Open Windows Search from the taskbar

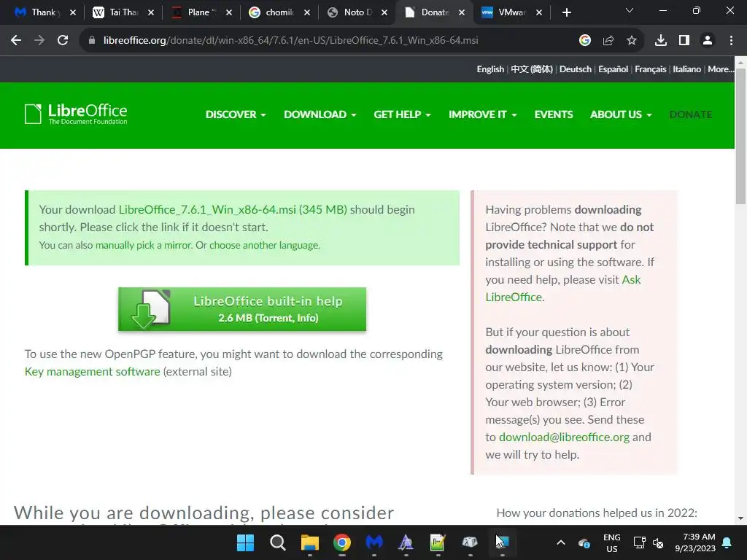point(278,542)
